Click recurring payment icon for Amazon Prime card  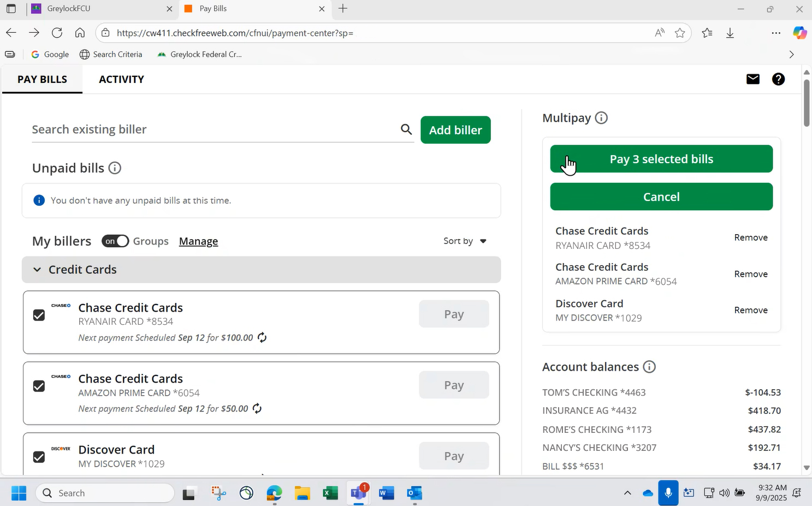(x=257, y=408)
